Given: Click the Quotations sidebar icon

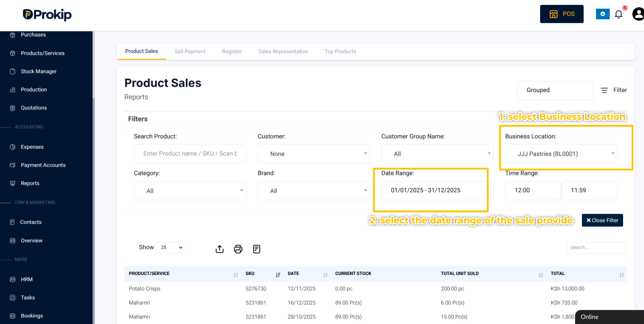Looking at the screenshot, I should click(13, 108).
